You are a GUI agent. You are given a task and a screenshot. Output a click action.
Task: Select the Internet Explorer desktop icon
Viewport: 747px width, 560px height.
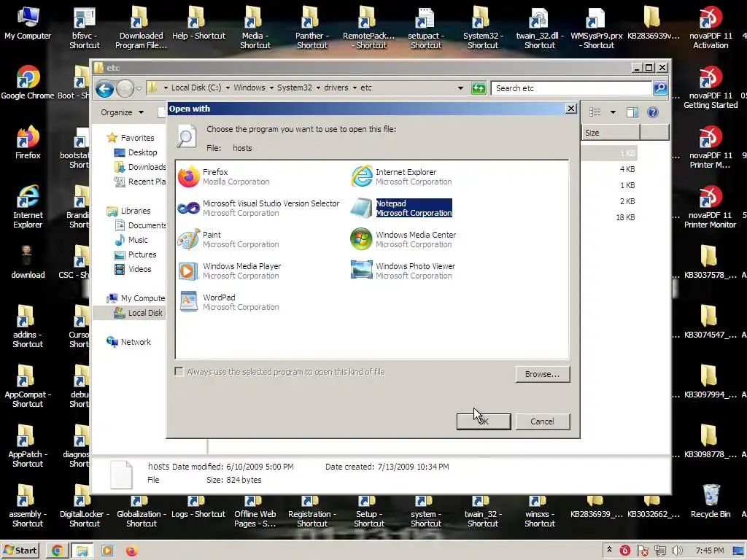28,207
